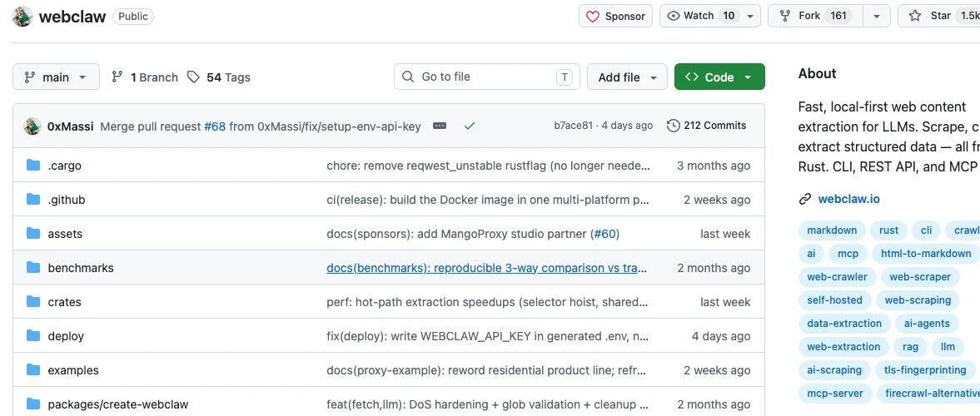Open the benchmarks folder

pos(81,268)
